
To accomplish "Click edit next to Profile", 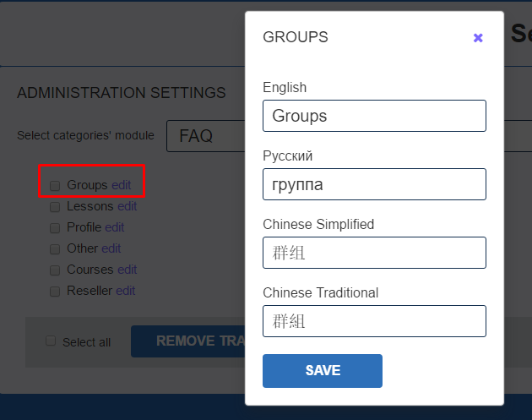I will click(114, 227).
